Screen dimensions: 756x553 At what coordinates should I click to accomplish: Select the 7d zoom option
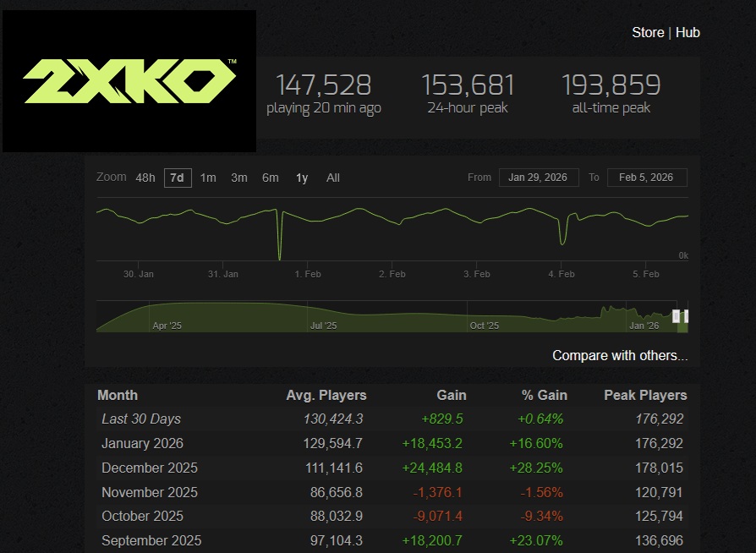pyautogui.click(x=178, y=178)
